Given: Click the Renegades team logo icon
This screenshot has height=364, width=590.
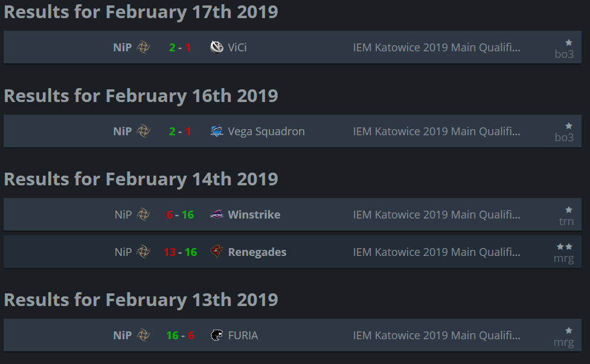Looking at the screenshot, I should coord(217,252).
